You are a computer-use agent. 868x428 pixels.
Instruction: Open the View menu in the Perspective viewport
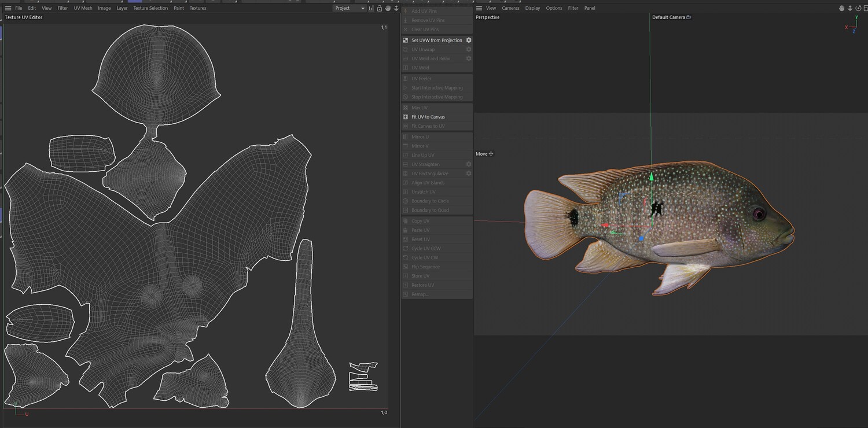point(491,8)
